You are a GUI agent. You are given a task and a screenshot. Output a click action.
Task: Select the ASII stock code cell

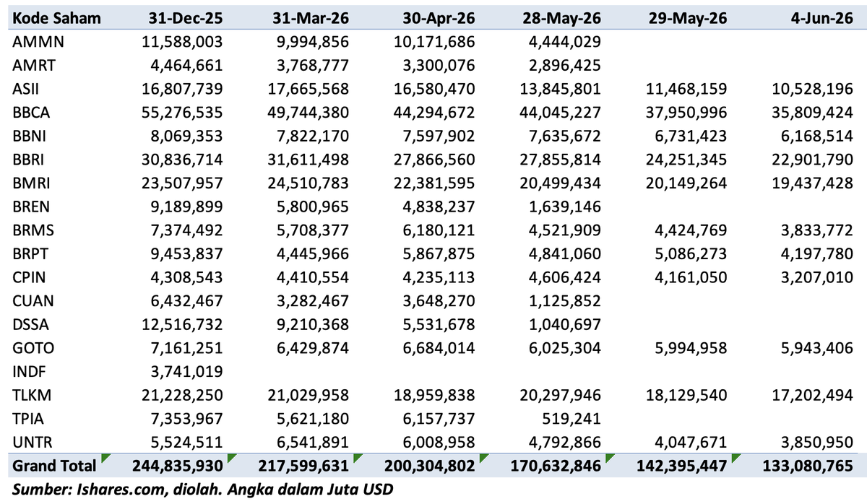[x=27, y=89]
